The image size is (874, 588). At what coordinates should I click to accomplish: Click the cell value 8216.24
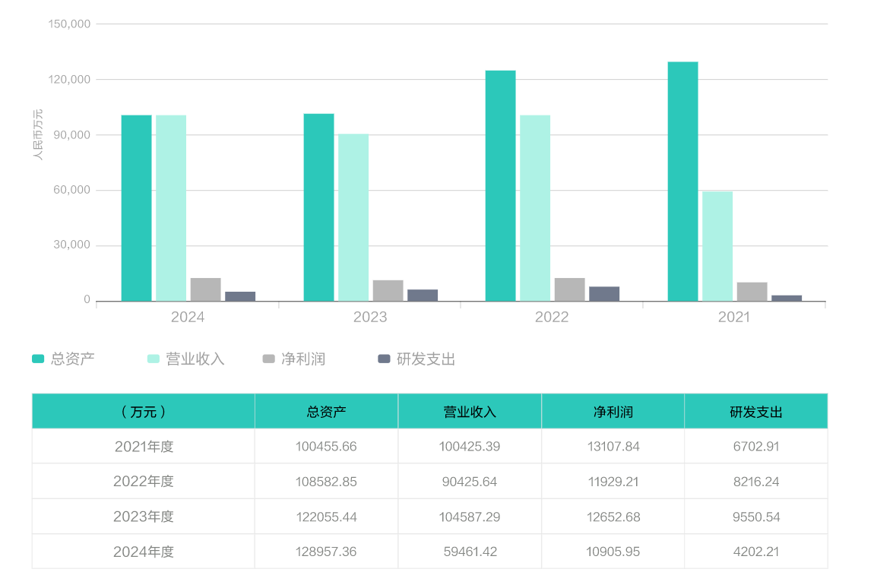[756, 482]
